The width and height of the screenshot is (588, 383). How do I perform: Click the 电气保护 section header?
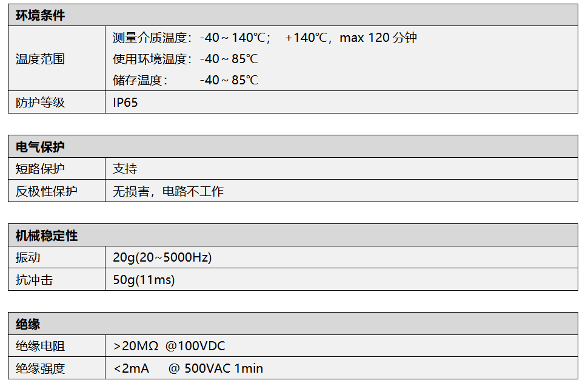40,147
